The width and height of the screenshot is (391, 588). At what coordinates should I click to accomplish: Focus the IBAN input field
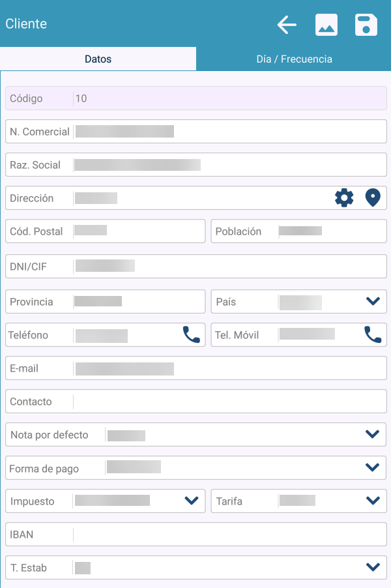click(228, 535)
